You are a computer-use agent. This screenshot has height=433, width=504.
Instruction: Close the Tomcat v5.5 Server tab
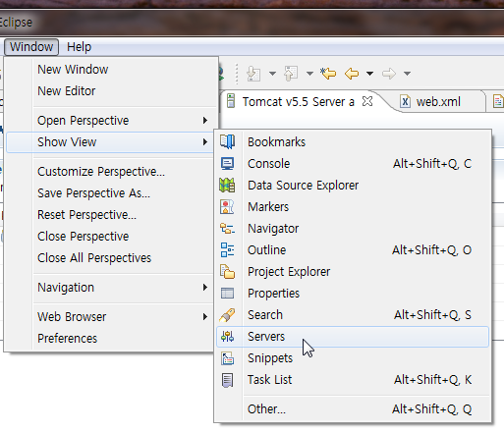click(x=367, y=101)
